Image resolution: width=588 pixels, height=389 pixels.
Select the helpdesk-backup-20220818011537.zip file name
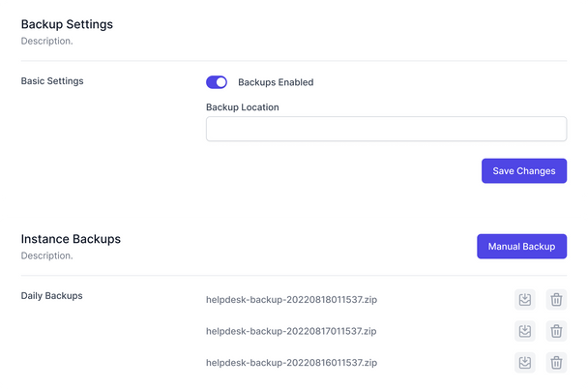[x=291, y=299]
